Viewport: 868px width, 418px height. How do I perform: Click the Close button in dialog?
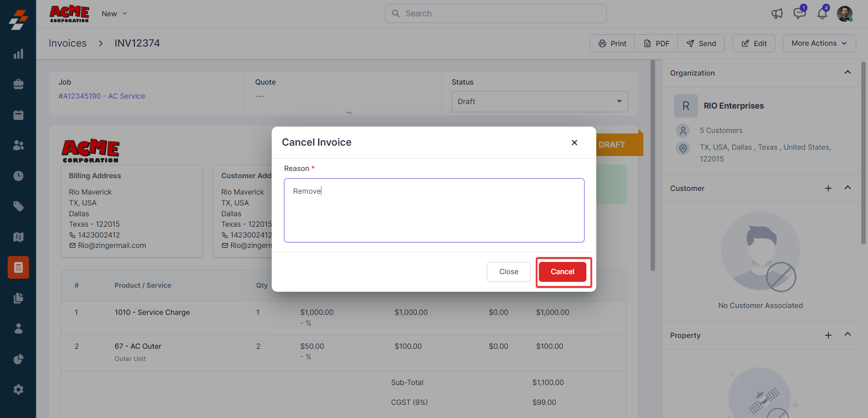point(509,272)
